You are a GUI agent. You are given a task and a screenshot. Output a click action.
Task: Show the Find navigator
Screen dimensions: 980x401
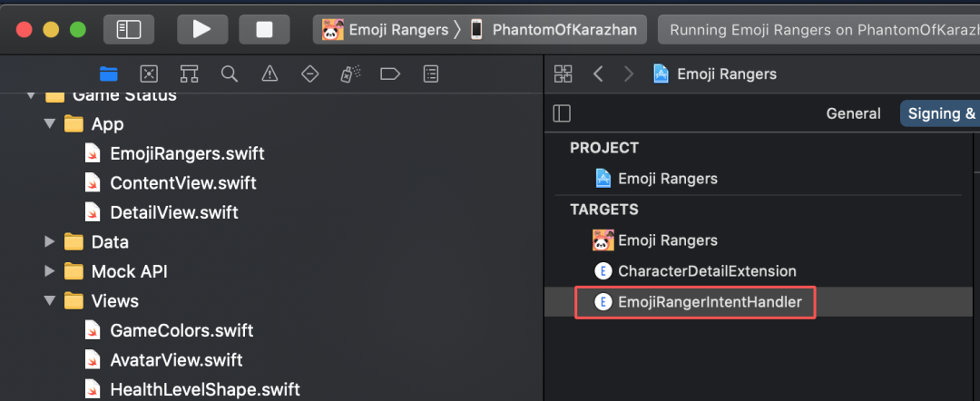(230, 73)
